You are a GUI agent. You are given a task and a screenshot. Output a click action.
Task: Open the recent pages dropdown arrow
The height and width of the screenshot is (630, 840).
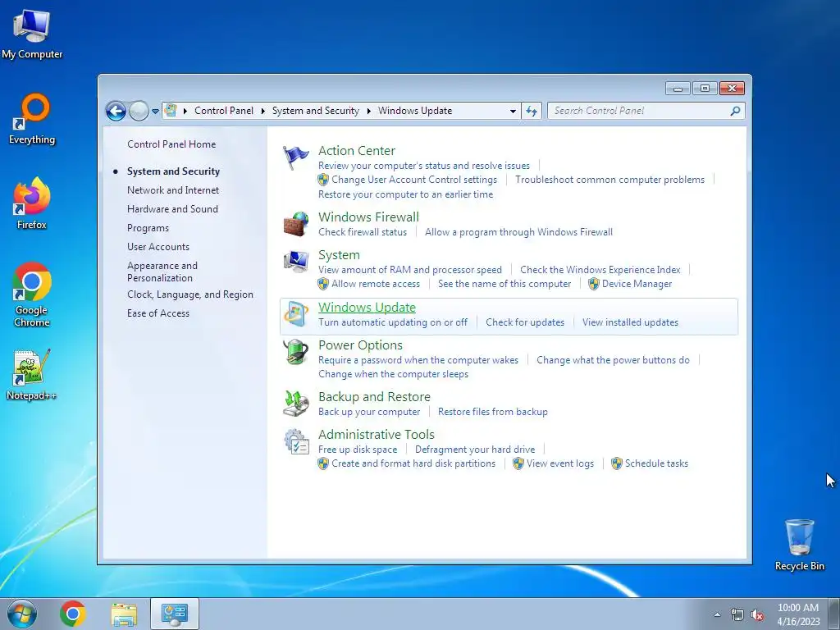tap(155, 111)
